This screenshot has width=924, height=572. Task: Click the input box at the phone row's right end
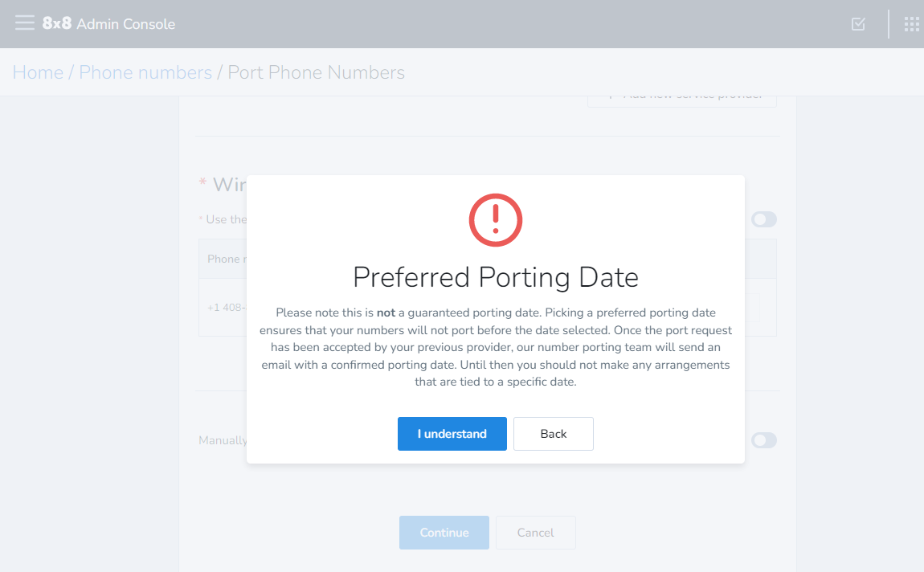tap(753, 308)
